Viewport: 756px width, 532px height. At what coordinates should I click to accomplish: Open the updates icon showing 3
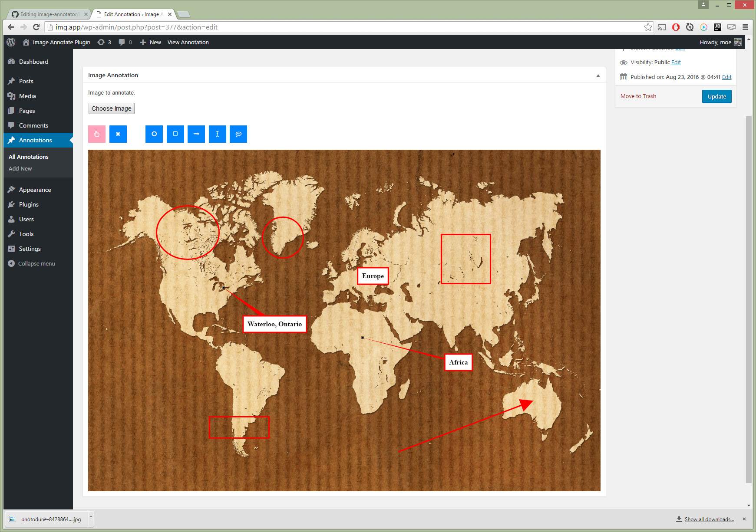(104, 42)
